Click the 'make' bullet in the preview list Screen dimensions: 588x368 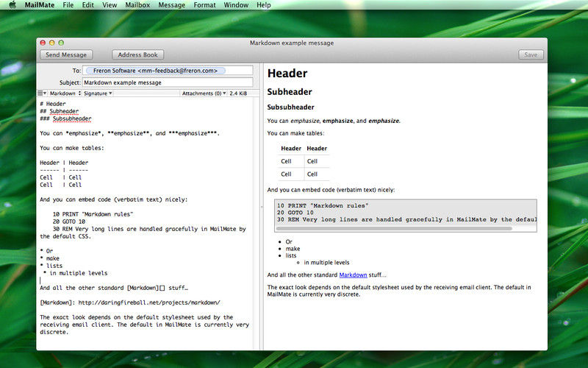pos(293,249)
